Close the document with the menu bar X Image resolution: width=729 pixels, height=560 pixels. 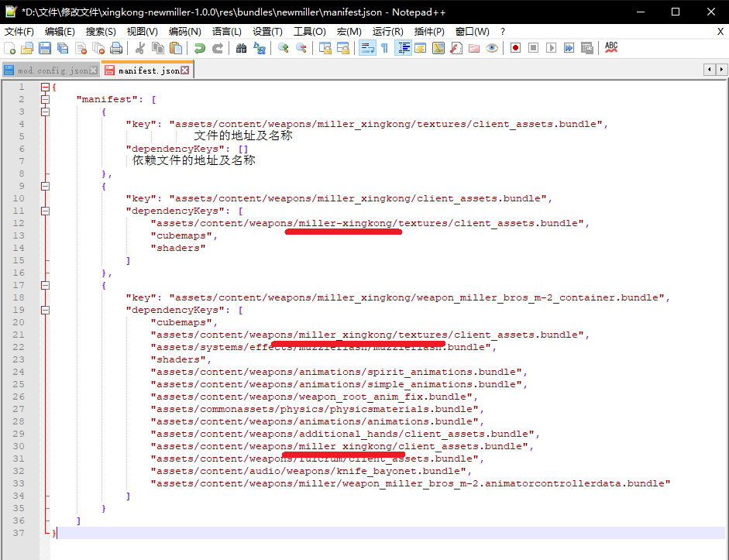click(720, 32)
